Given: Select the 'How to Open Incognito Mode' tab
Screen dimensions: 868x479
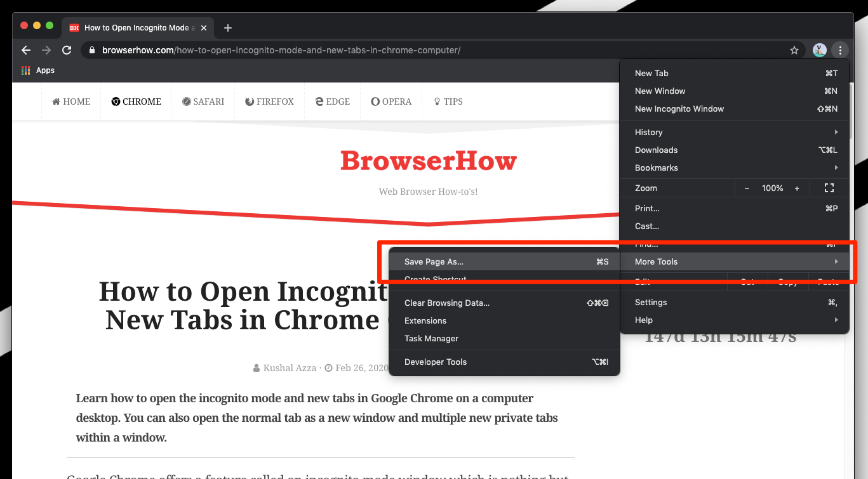Looking at the screenshot, I should tap(137, 28).
